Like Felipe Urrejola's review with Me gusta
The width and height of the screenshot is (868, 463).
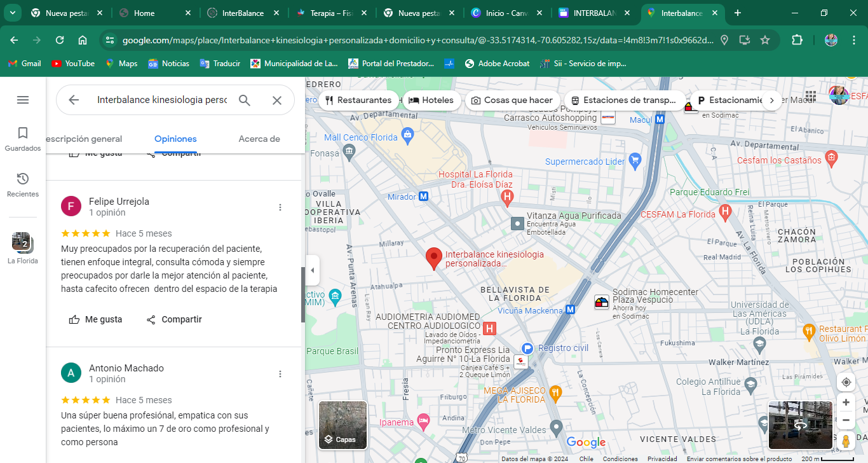(x=95, y=319)
